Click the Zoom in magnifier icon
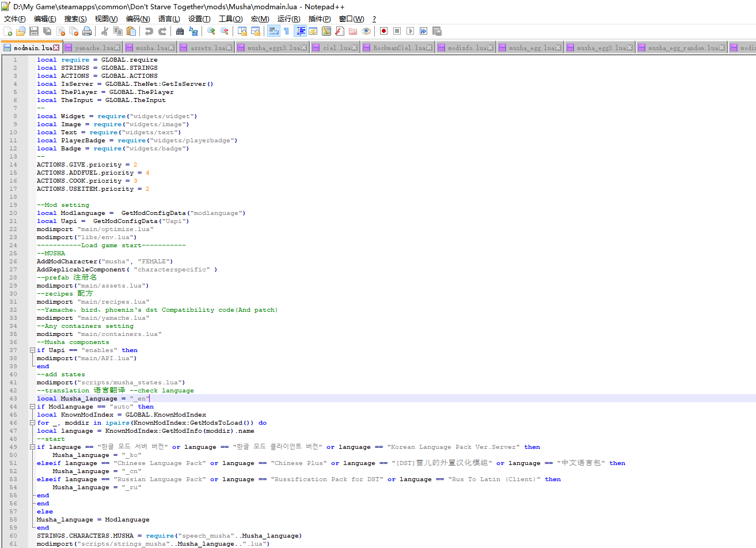 point(211,31)
